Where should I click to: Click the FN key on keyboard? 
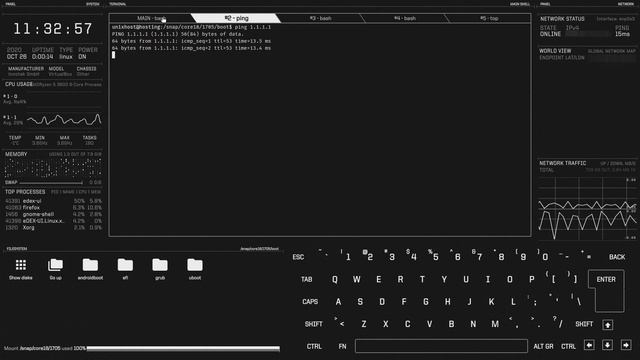click(x=342, y=346)
